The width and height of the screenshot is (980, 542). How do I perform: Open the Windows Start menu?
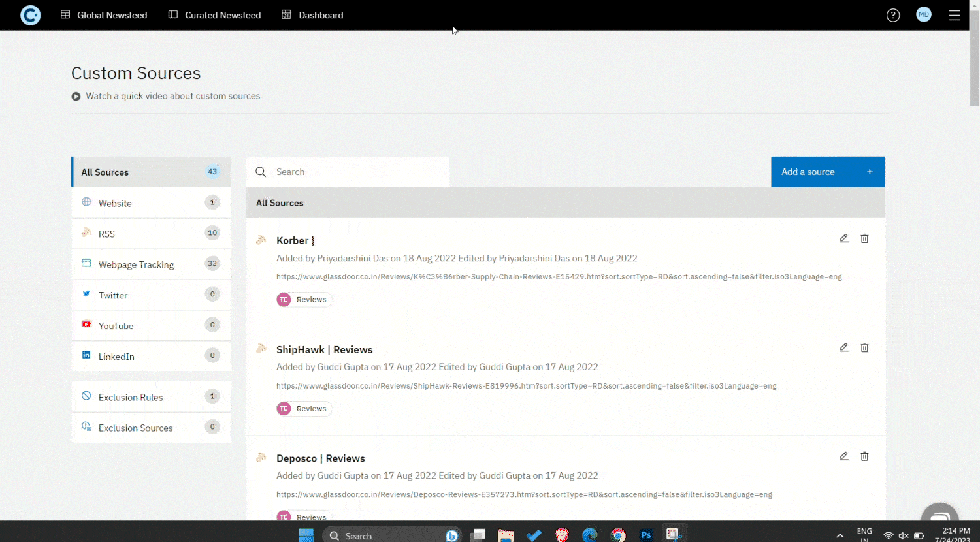pyautogui.click(x=306, y=535)
